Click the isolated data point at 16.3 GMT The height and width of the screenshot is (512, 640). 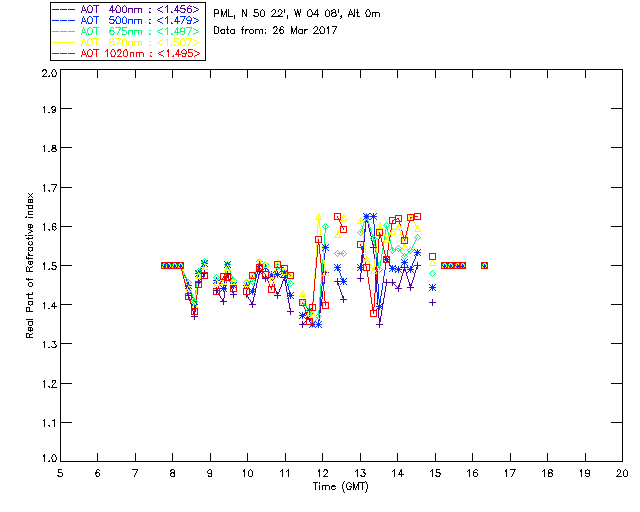click(x=484, y=265)
